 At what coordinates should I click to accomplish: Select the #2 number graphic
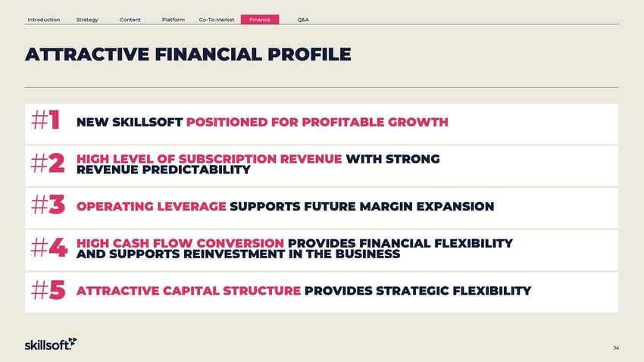pos(48,163)
